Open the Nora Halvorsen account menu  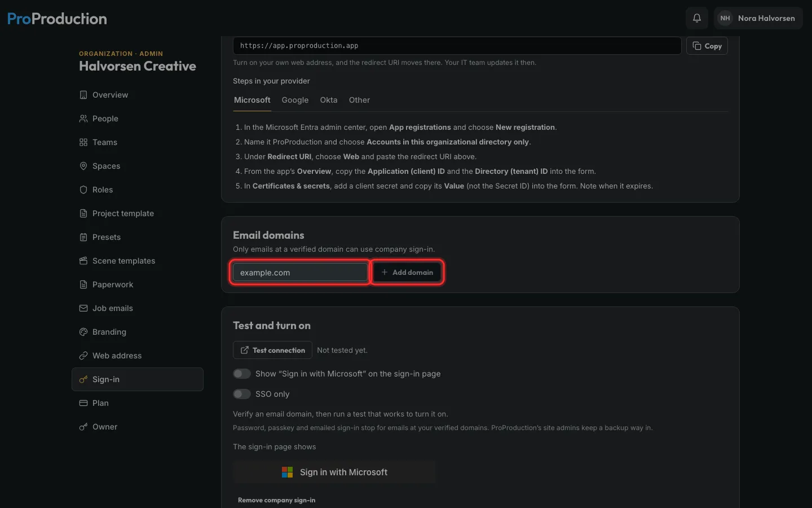click(x=758, y=18)
